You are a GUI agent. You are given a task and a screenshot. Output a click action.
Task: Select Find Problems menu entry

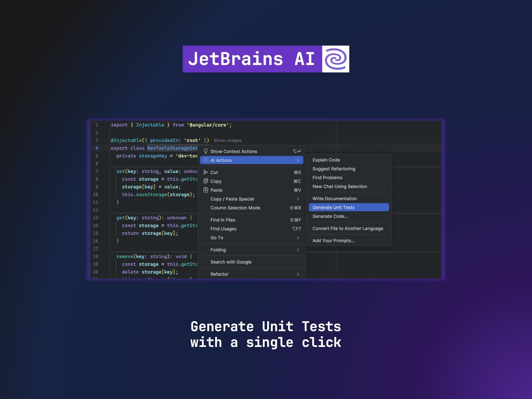[327, 177]
